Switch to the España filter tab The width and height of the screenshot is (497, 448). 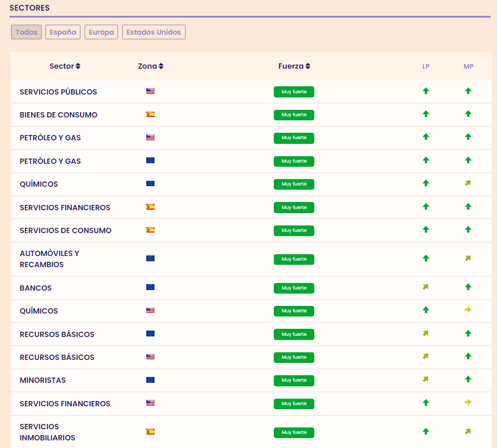(x=63, y=32)
